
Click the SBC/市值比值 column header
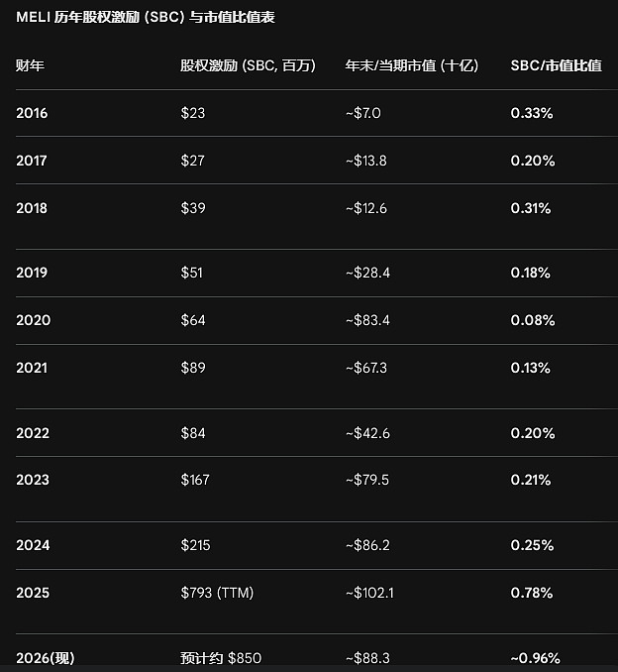pos(556,65)
